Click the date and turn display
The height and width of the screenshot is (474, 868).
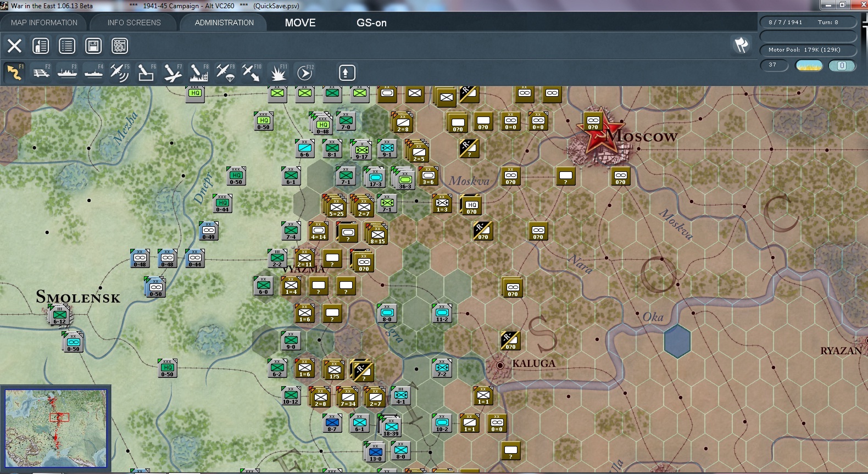pyautogui.click(x=808, y=23)
